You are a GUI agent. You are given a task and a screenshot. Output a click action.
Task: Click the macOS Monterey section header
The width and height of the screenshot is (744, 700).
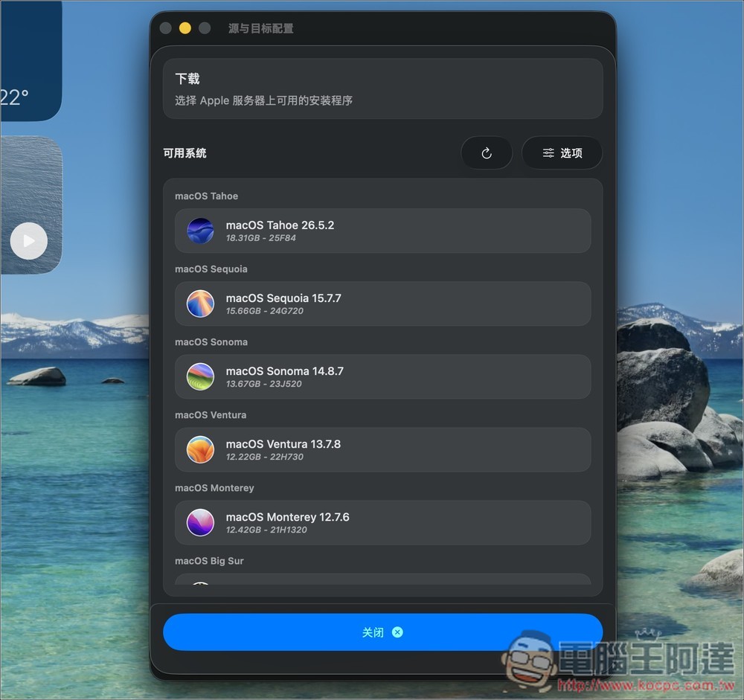(214, 488)
